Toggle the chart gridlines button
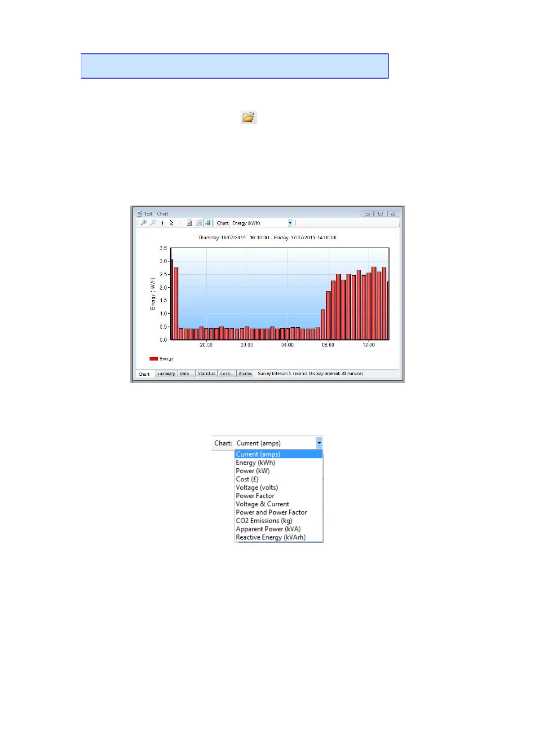Image resolution: width=535 pixels, height=756 pixels. tap(208, 223)
